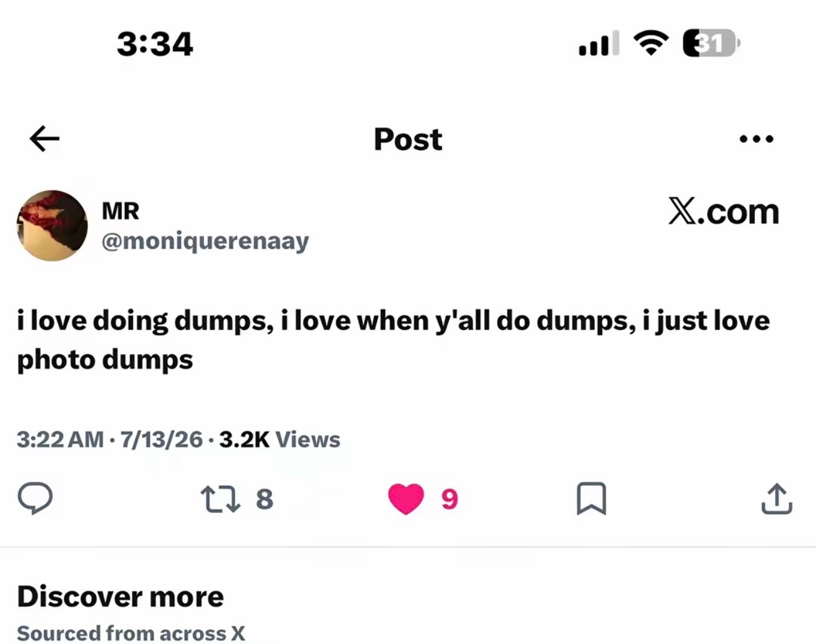The width and height of the screenshot is (816, 644).
Task: Open the share sheet icon
Action: [x=777, y=499]
